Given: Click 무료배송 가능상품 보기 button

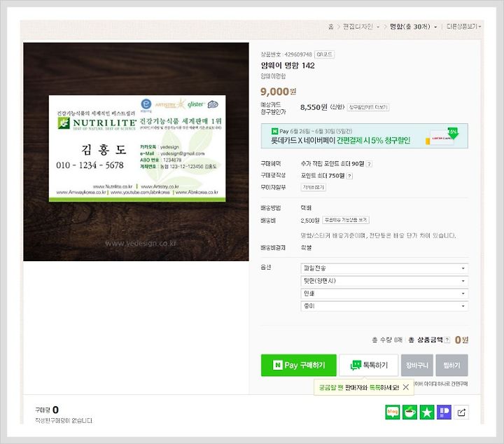Looking at the screenshot, I should click(x=346, y=220).
